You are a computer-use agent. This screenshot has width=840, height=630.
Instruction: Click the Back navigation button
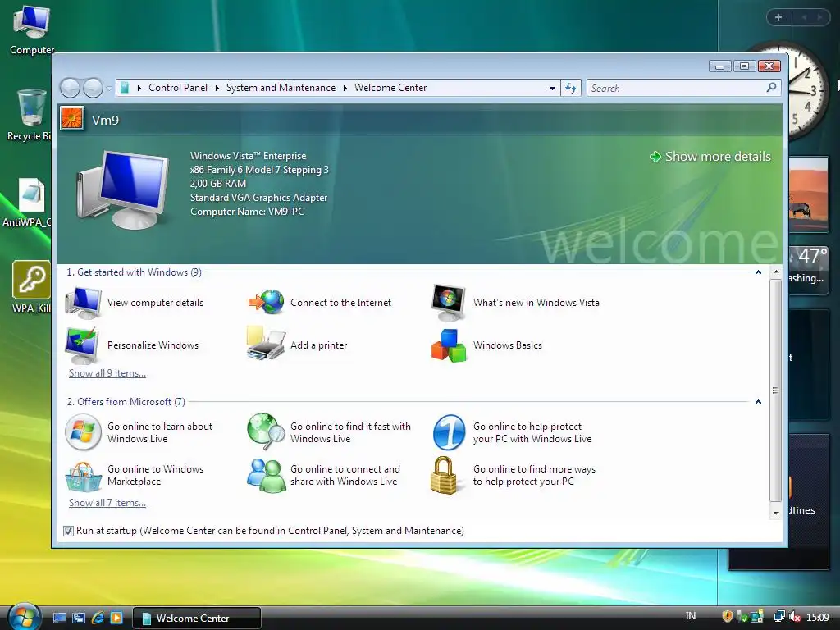pos(70,88)
